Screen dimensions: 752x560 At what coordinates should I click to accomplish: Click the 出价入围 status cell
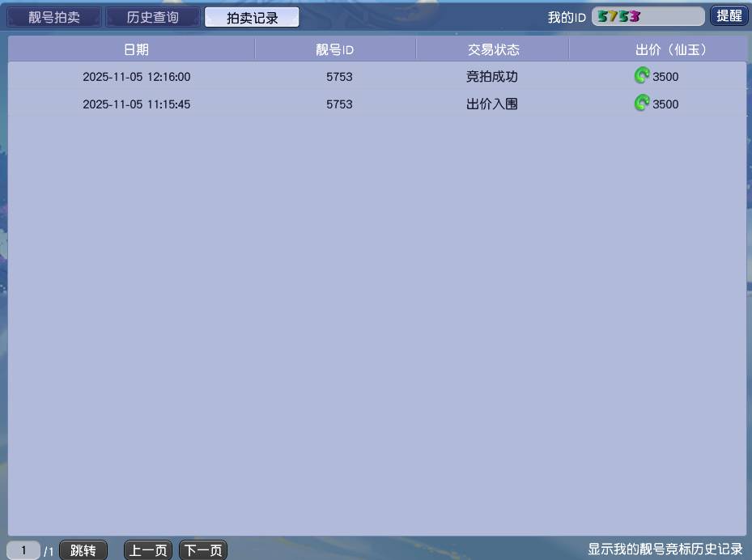(492, 104)
